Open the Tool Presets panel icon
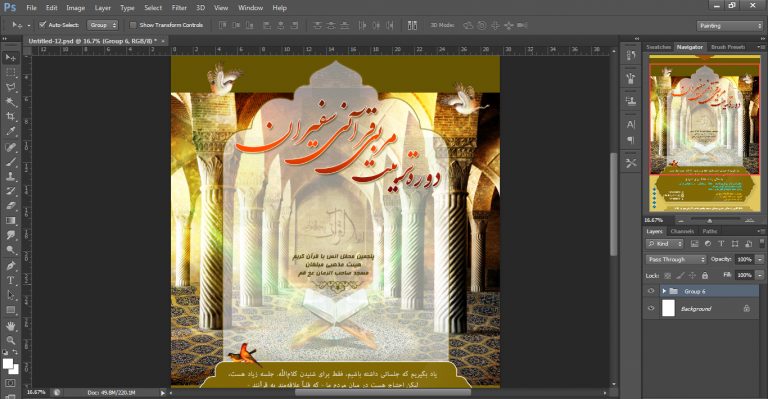 pos(631,163)
